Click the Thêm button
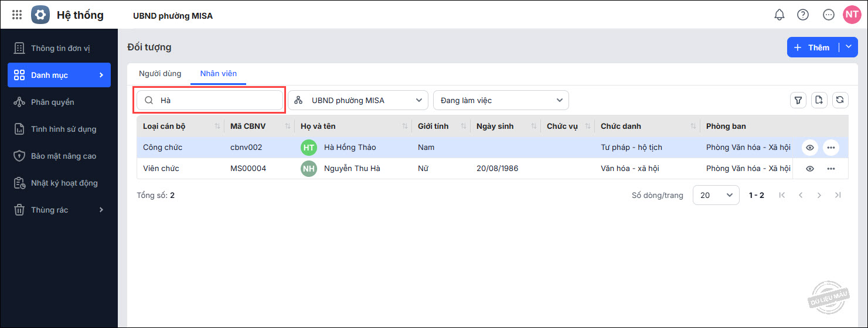868x328 pixels. [x=812, y=47]
